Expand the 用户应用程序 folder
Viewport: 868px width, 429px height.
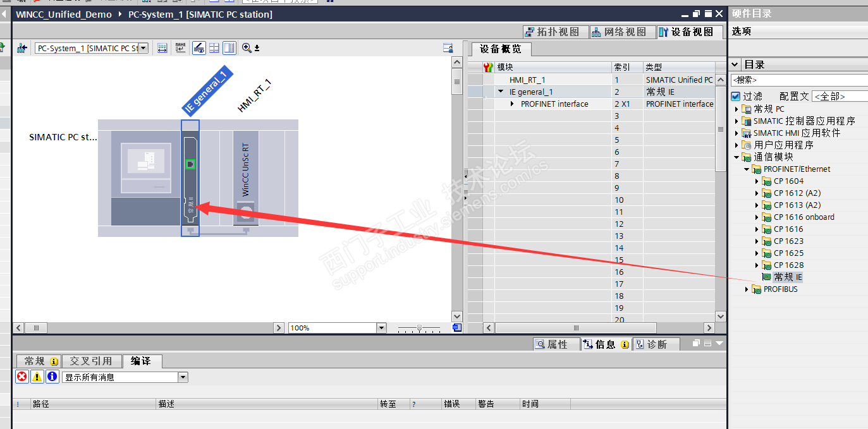[737, 145]
